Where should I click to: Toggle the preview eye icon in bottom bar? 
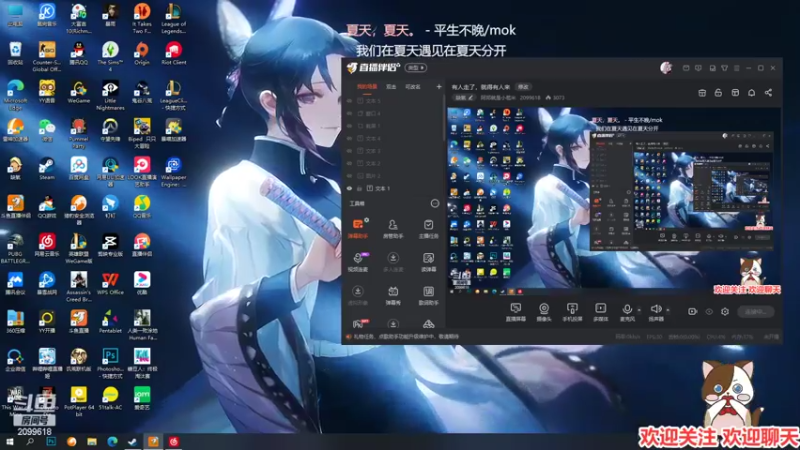tap(709, 311)
